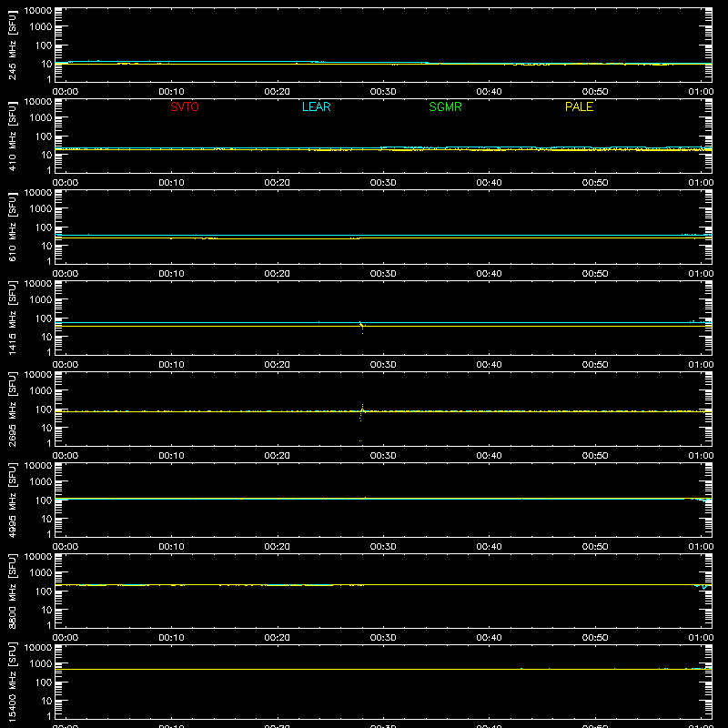Click the 00:10 time label under the 2695 MHz plot
This screenshot has width=728, height=728.
pos(171,456)
